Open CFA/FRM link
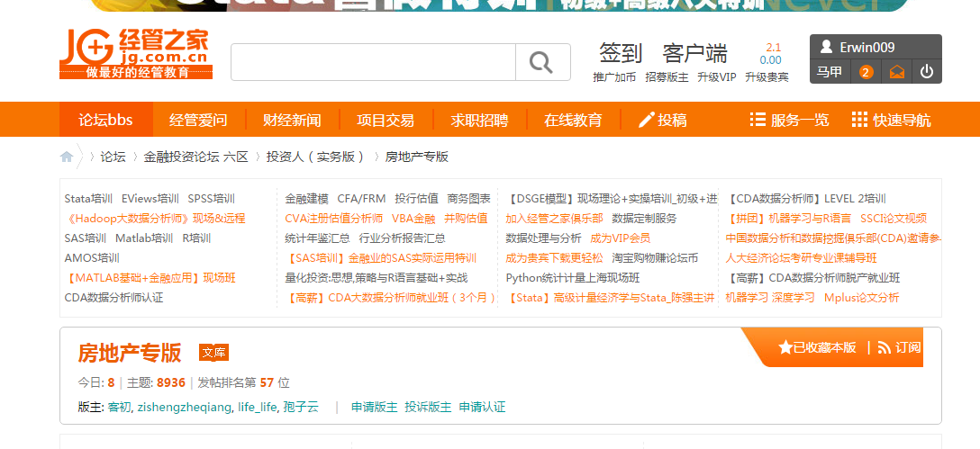980x449 pixels. [362, 199]
